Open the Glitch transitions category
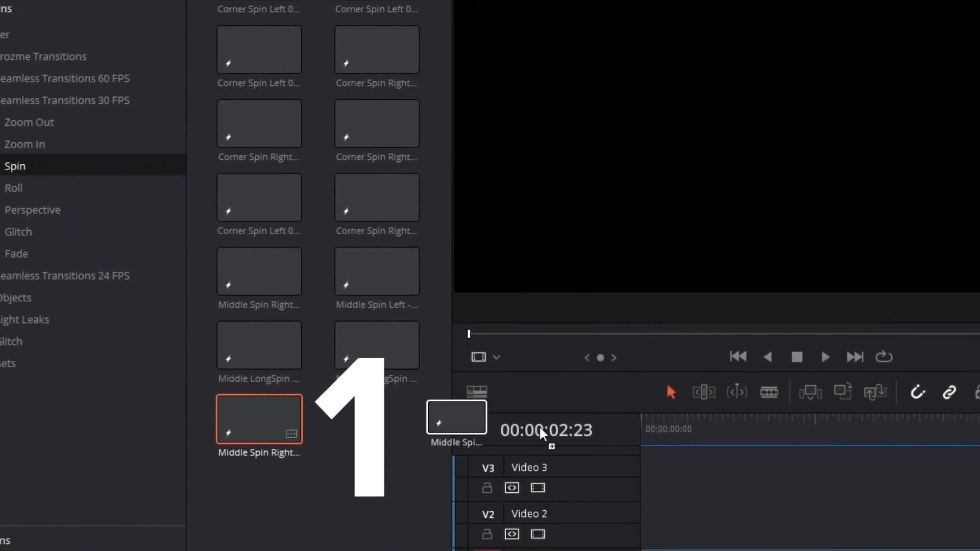This screenshot has width=980, height=551. 18,232
